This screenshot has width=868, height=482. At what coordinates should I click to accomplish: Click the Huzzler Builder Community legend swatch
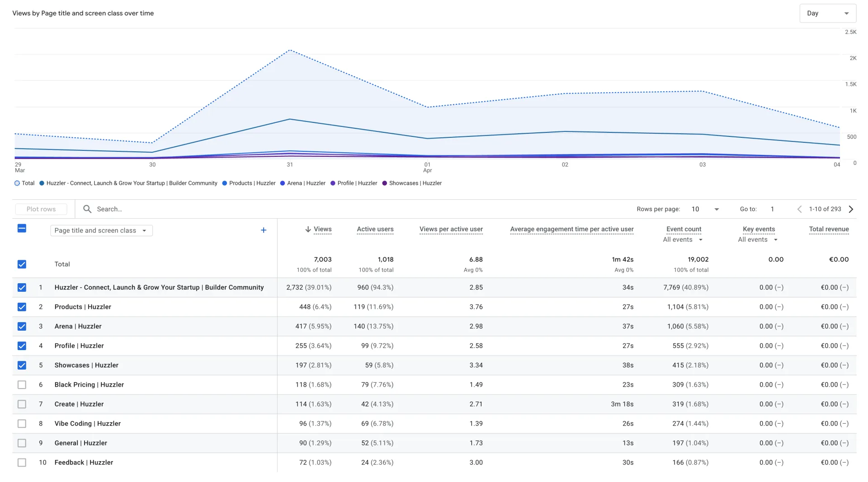[x=42, y=183]
